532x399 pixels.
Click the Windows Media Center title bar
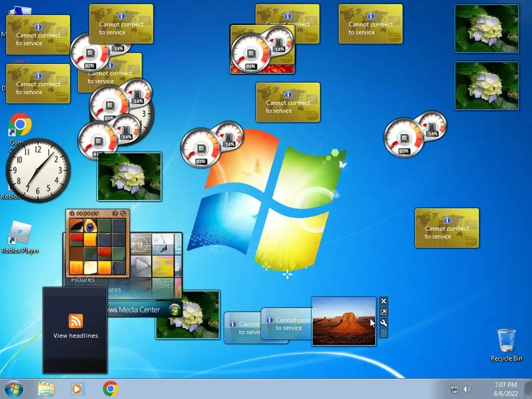click(145, 310)
